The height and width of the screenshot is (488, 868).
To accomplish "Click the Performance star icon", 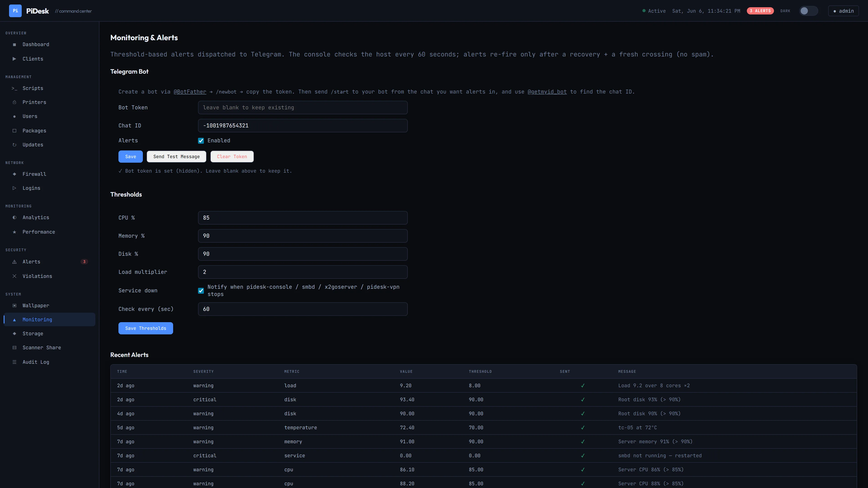I will (x=14, y=232).
